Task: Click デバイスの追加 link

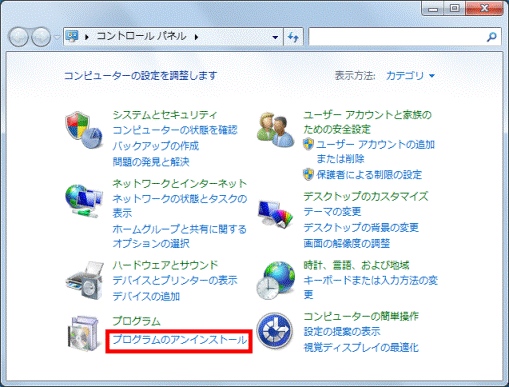Action: (x=146, y=296)
